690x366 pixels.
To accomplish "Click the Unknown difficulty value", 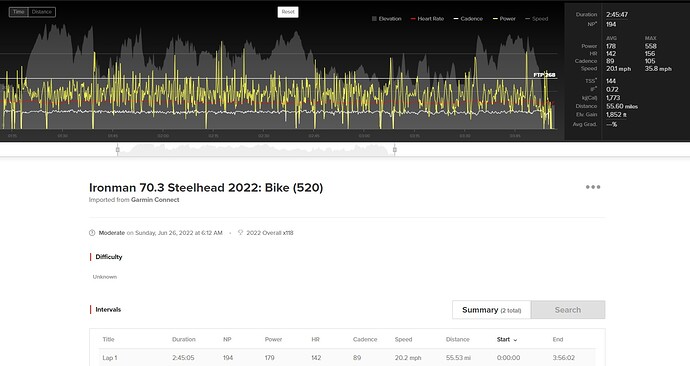I will [105, 277].
